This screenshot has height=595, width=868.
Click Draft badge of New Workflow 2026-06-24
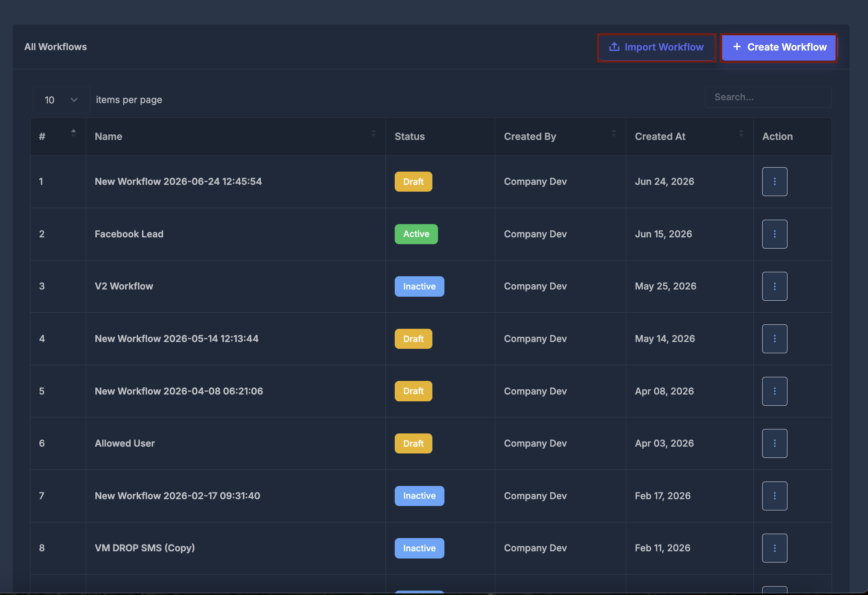click(413, 182)
